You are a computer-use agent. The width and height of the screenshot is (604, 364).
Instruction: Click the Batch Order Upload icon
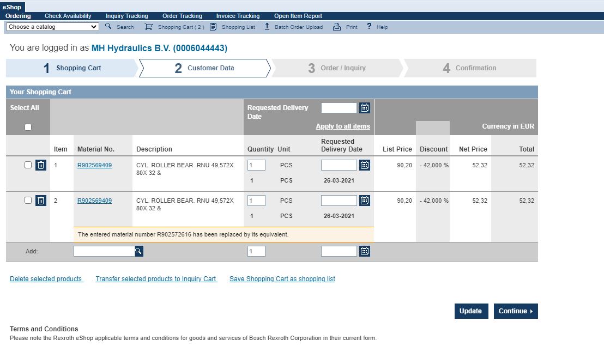tap(267, 26)
